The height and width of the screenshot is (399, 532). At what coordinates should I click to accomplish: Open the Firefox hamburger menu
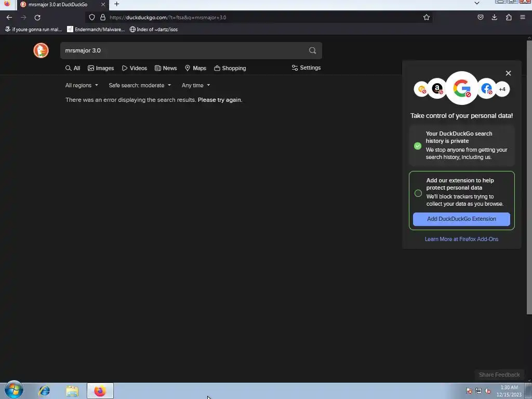tap(523, 17)
